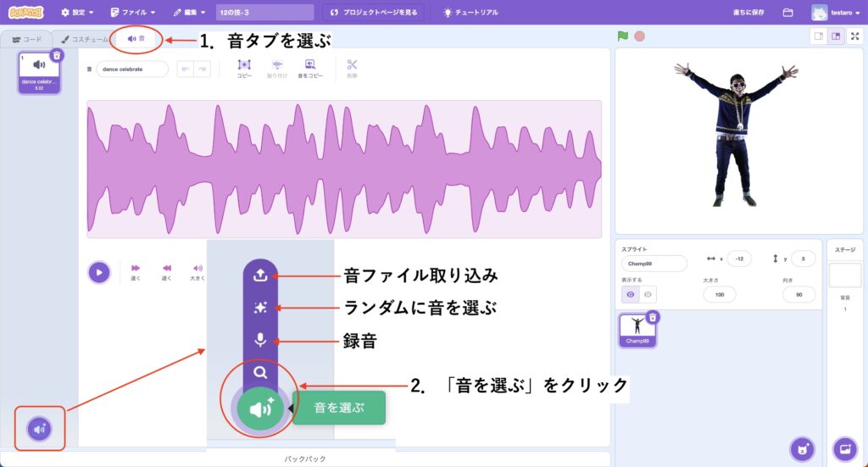Image resolution: width=868 pixels, height=467 pixels.
Task: Click the 向き direction field showing 90
Action: [x=798, y=294]
